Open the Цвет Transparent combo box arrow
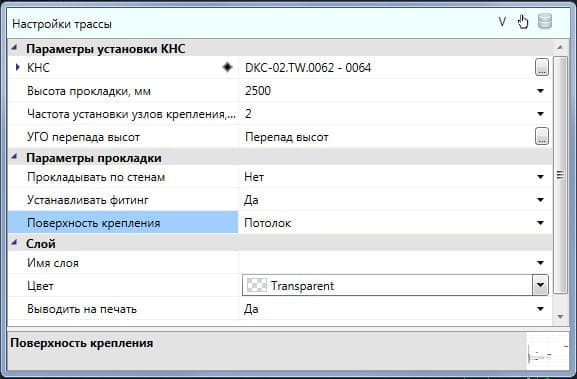Screen dimensions: 577x379 [540, 285]
